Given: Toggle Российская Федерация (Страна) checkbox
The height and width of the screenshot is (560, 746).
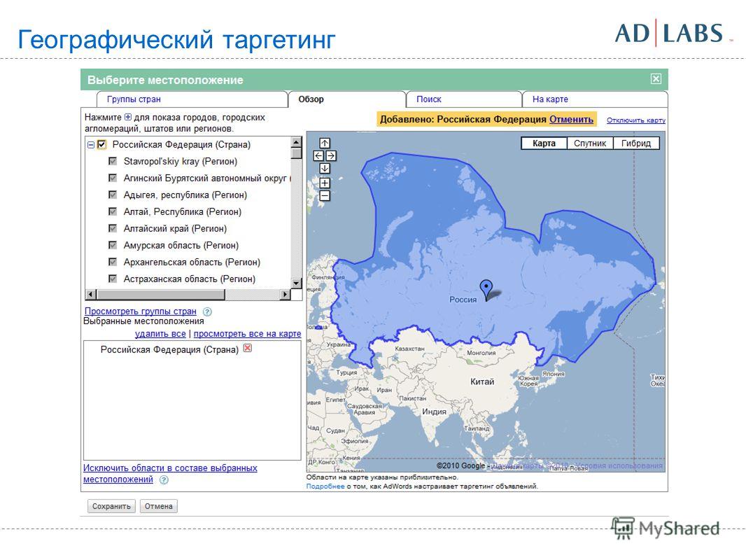Looking at the screenshot, I should click(x=101, y=145).
